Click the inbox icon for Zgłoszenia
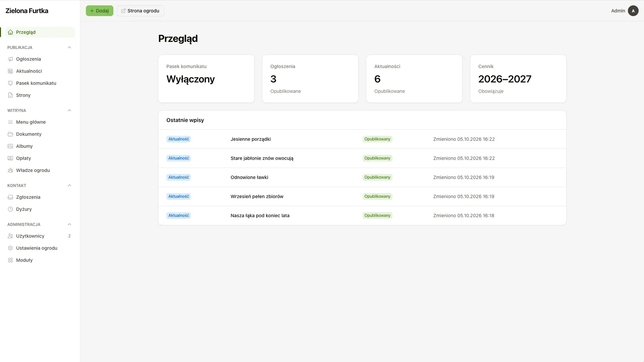 click(10, 197)
